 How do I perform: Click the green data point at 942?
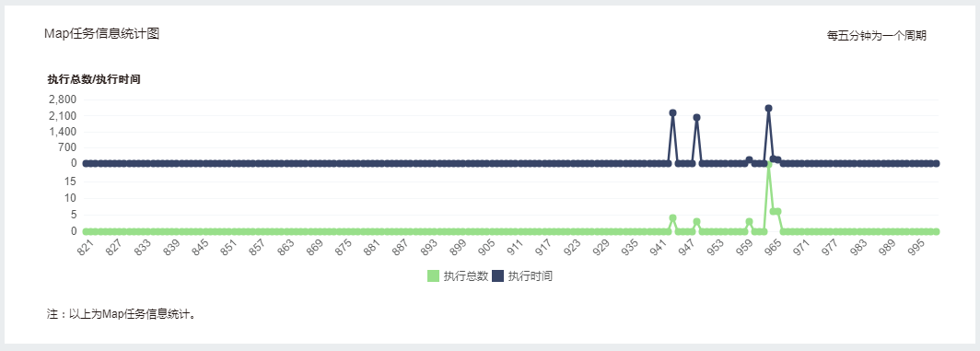672,218
